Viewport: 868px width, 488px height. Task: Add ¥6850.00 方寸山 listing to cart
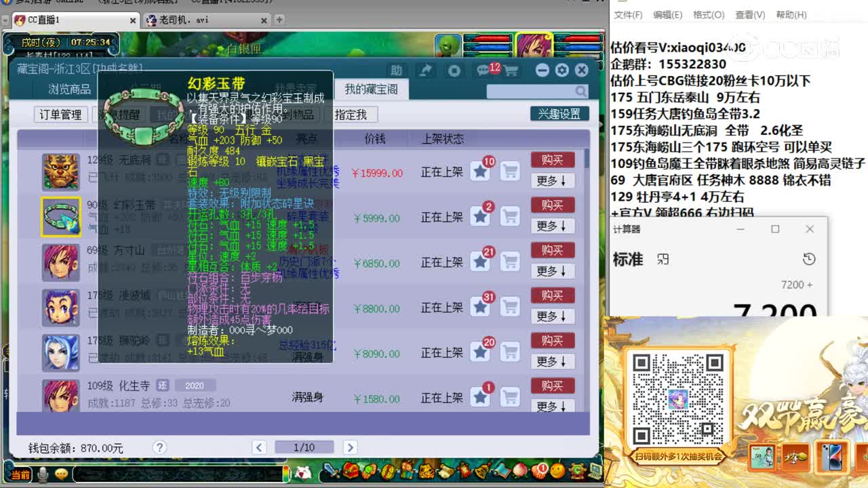pos(510,262)
